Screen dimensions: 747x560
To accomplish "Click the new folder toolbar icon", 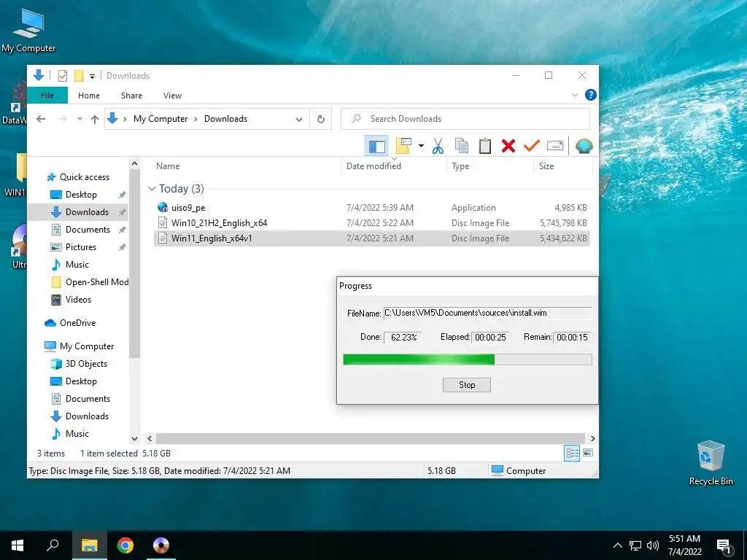I will (x=403, y=146).
